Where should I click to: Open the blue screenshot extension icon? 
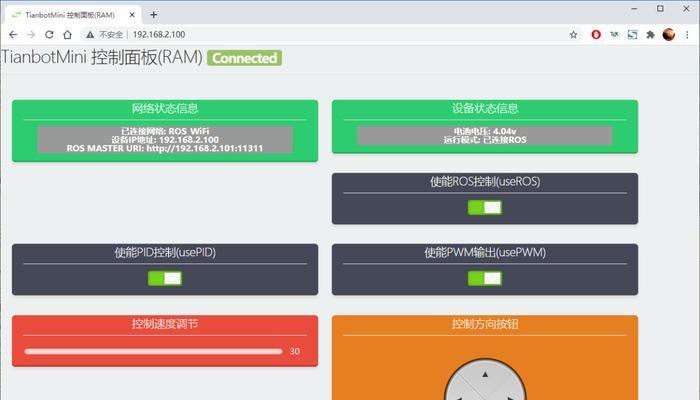(632, 34)
